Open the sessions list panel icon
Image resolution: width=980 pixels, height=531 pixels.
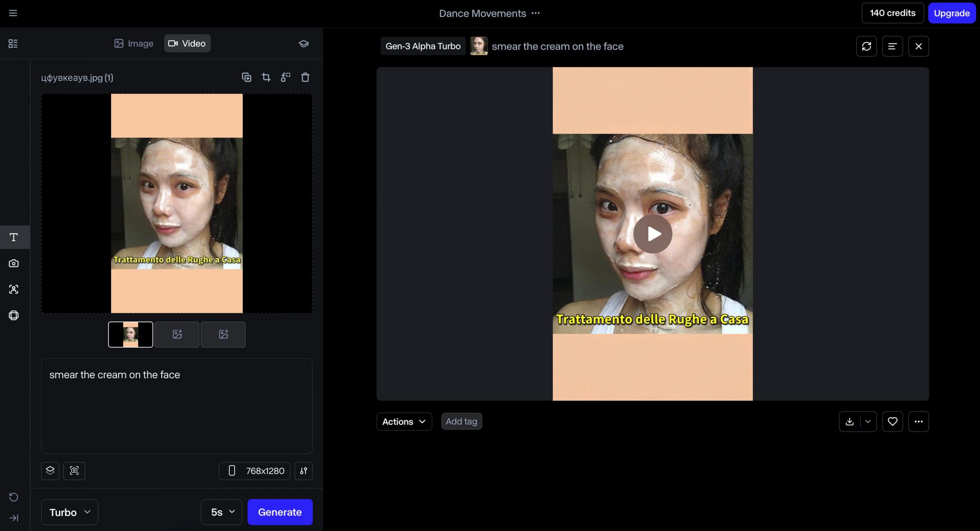(x=13, y=44)
